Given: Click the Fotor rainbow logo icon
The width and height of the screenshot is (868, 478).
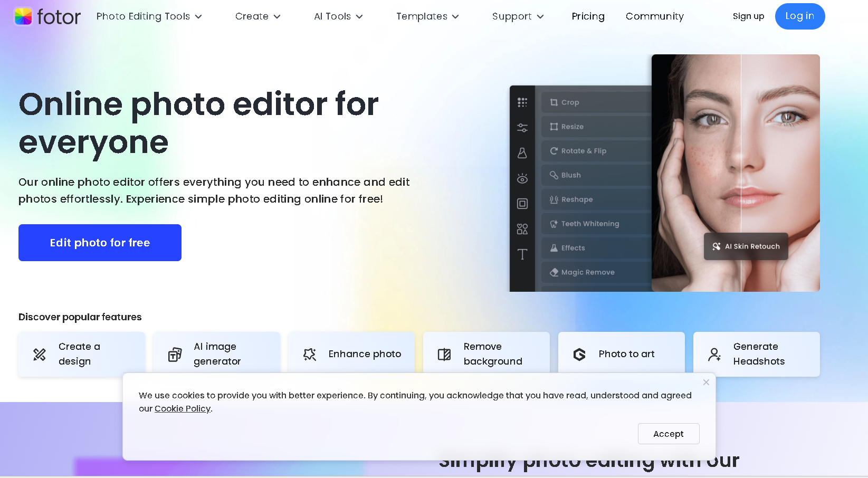Looking at the screenshot, I should click(23, 16).
